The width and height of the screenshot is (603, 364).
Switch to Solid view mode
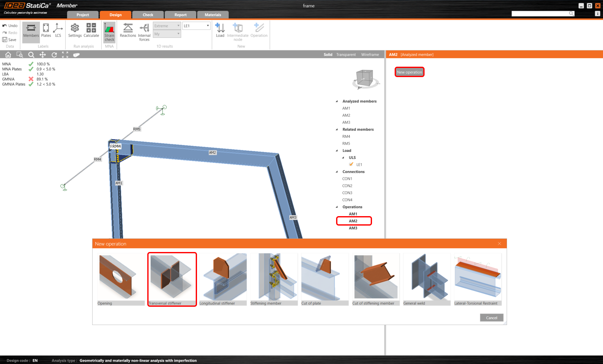[x=328, y=55]
